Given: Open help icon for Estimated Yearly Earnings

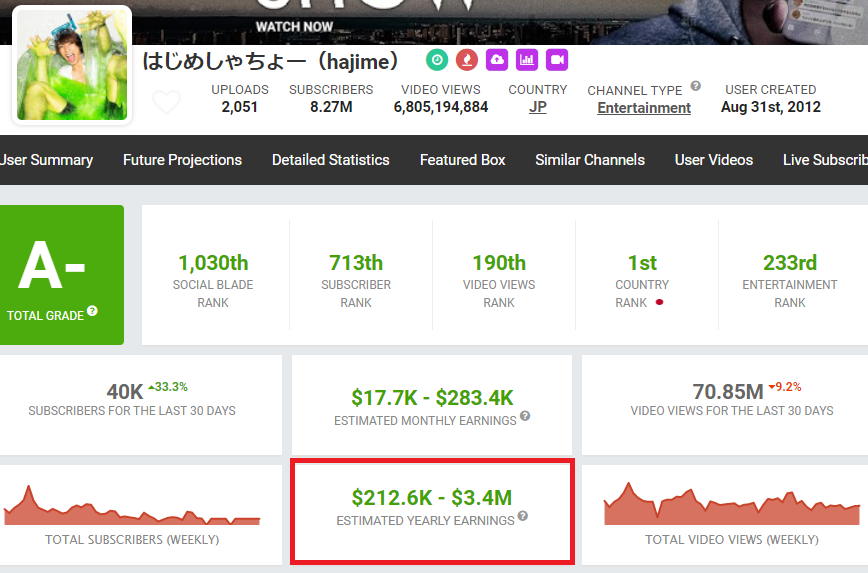Looking at the screenshot, I should click(522, 517).
